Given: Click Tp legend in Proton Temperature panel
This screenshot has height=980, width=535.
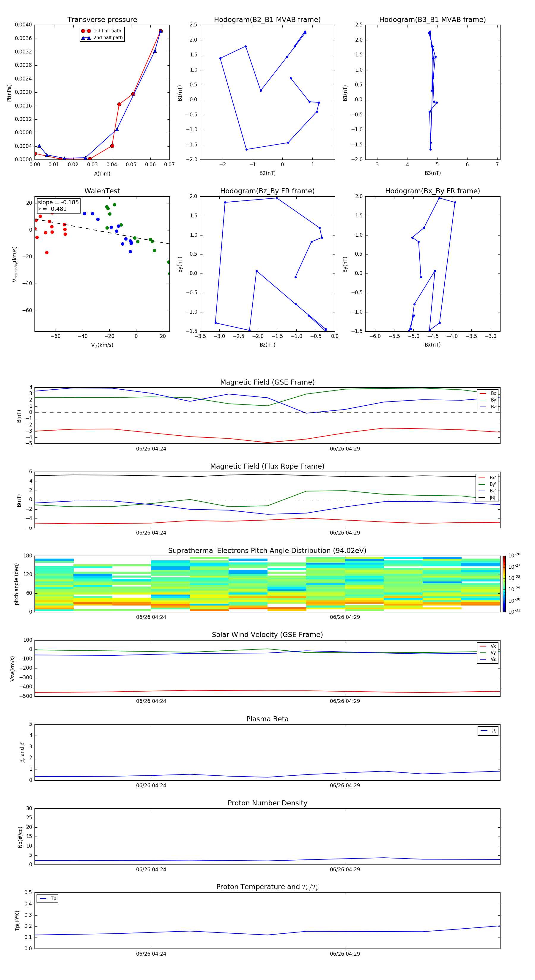Looking at the screenshot, I should (48, 899).
